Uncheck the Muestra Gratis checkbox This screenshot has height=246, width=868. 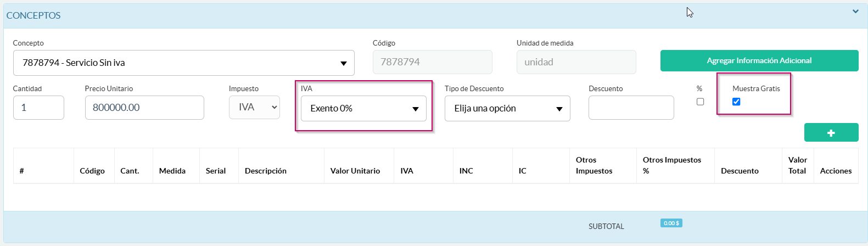point(736,102)
